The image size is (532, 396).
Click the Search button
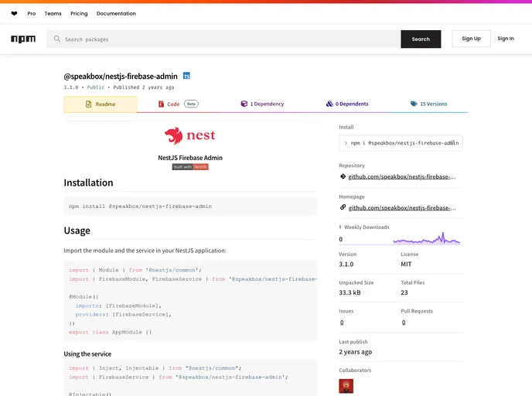[x=421, y=39]
